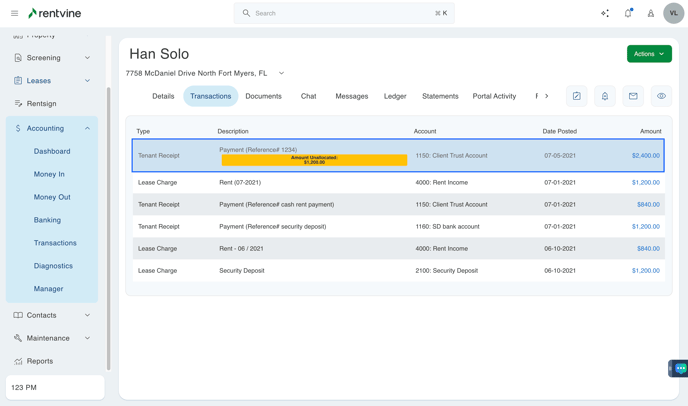Click the $2,400.00 amount link

(x=645, y=156)
